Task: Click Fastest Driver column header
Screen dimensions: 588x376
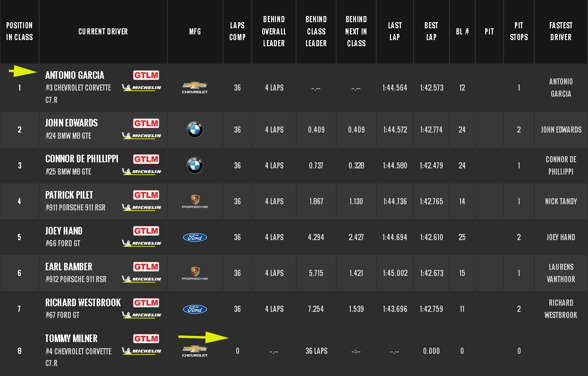Action: (561, 32)
